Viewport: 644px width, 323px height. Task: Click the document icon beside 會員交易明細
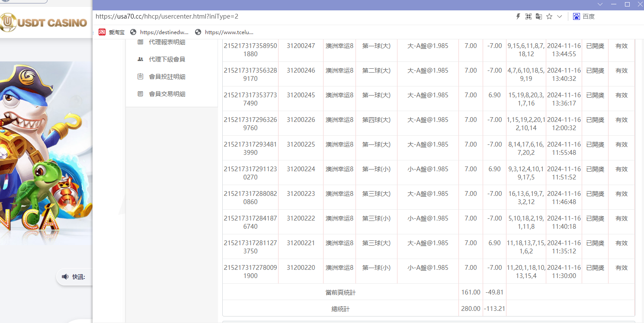(140, 94)
